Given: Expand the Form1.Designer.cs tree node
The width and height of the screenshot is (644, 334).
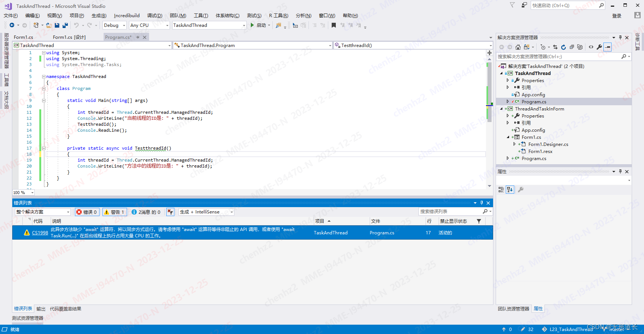Looking at the screenshot, I should pyautogui.click(x=515, y=144).
